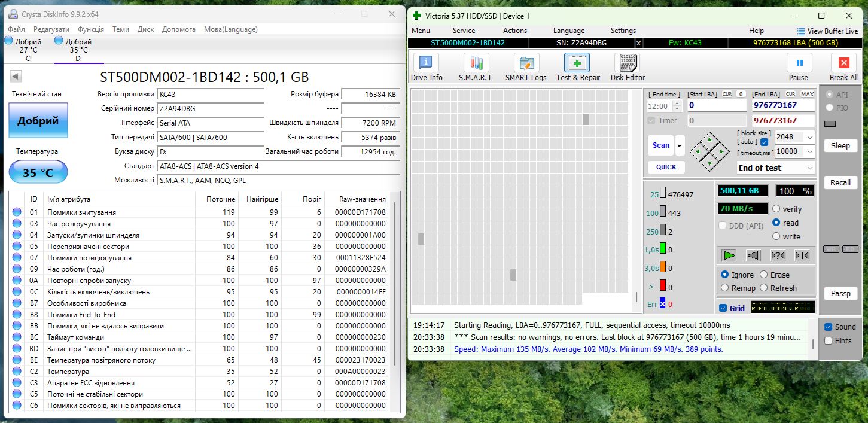Open the Language menu in Victoria

(x=569, y=31)
